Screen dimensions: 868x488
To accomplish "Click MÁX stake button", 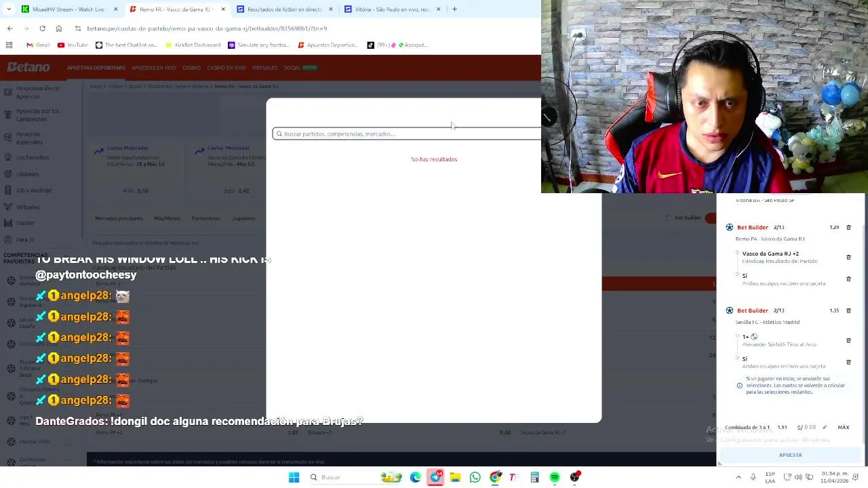I will click(x=844, y=428).
